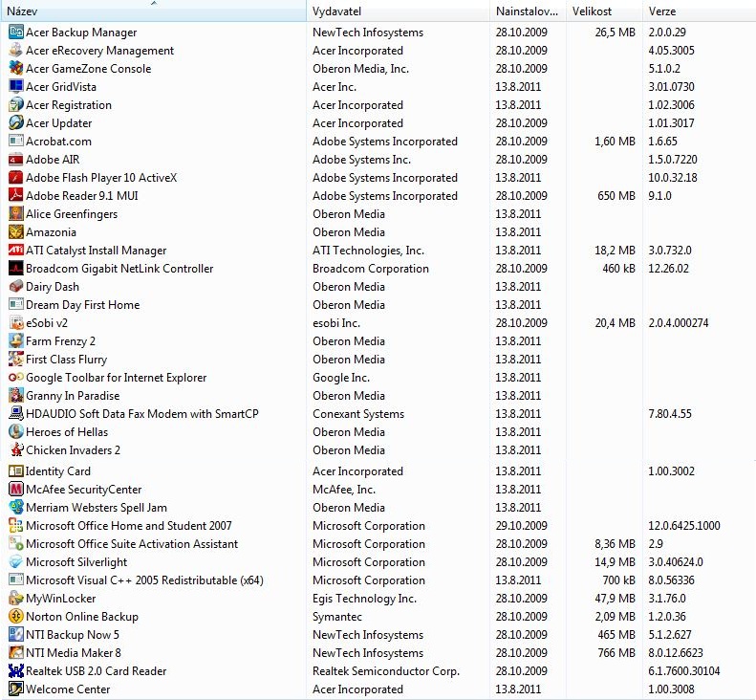Click the NTI Media Maker 8 icon
The width and height of the screenshot is (756, 700).
16,653
